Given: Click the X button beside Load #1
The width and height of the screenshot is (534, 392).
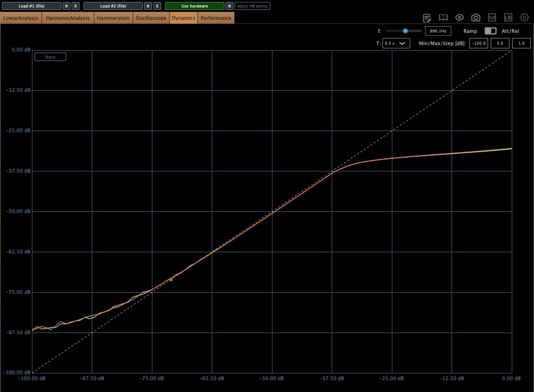Looking at the screenshot, I should (76, 6).
